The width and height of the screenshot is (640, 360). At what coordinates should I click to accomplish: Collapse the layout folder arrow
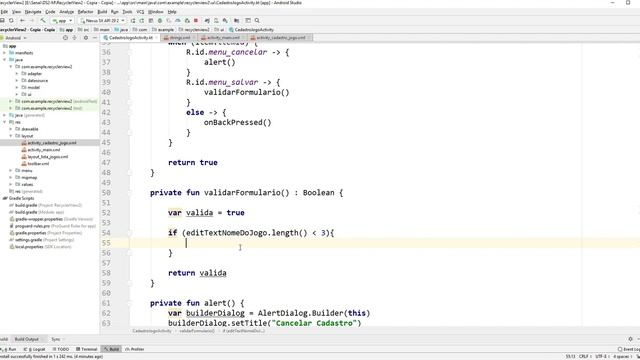click(11, 136)
